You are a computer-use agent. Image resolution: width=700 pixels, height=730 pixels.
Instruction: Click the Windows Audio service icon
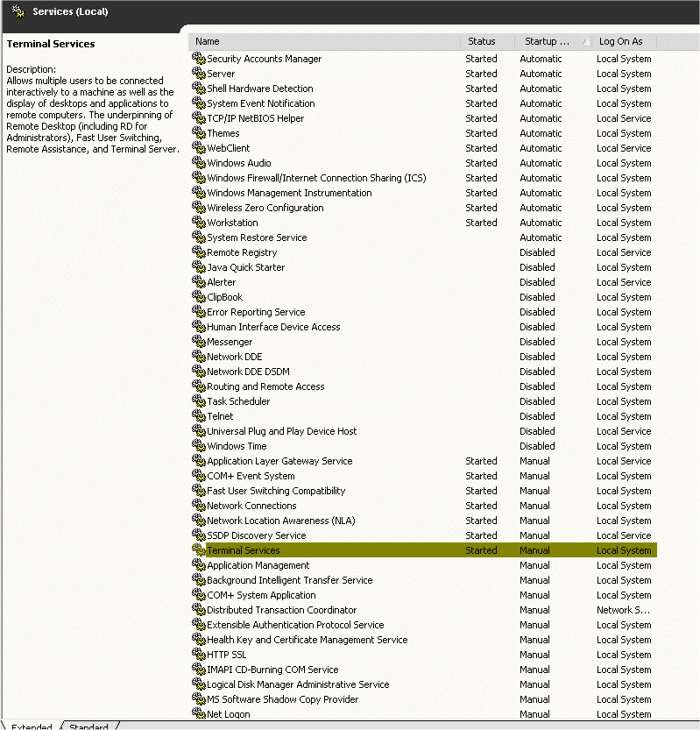pyautogui.click(x=199, y=162)
